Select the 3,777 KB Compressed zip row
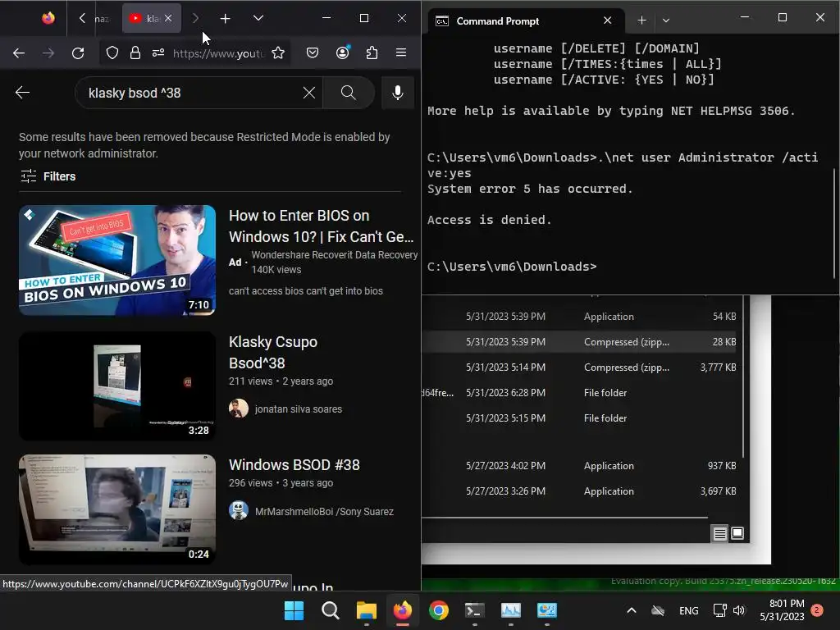This screenshot has width=840, height=630. click(578, 367)
